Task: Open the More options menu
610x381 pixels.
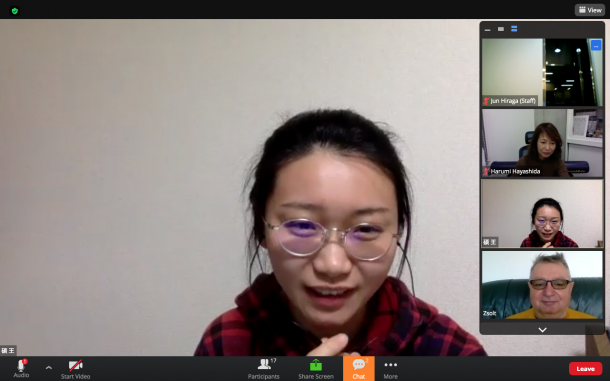Action: (x=391, y=369)
